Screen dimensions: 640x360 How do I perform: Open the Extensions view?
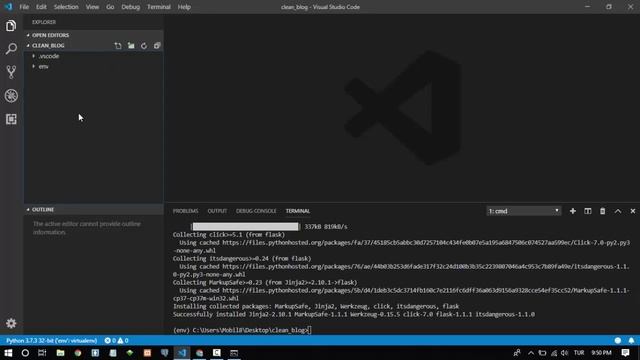[11, 119]
